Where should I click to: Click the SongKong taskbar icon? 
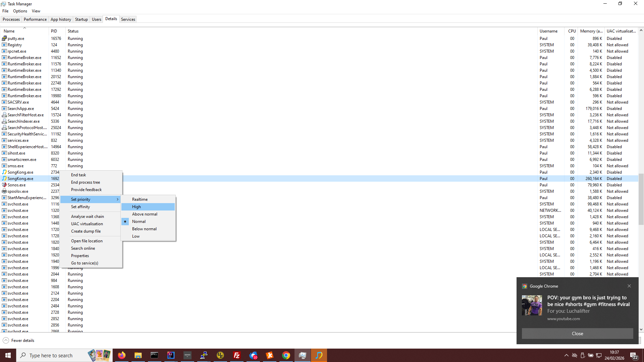click(x=319, y=355)
